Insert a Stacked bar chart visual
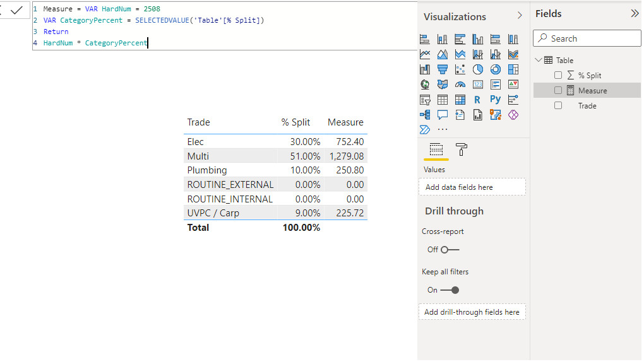This screenshot has height=362, width=644. point(425,39)
